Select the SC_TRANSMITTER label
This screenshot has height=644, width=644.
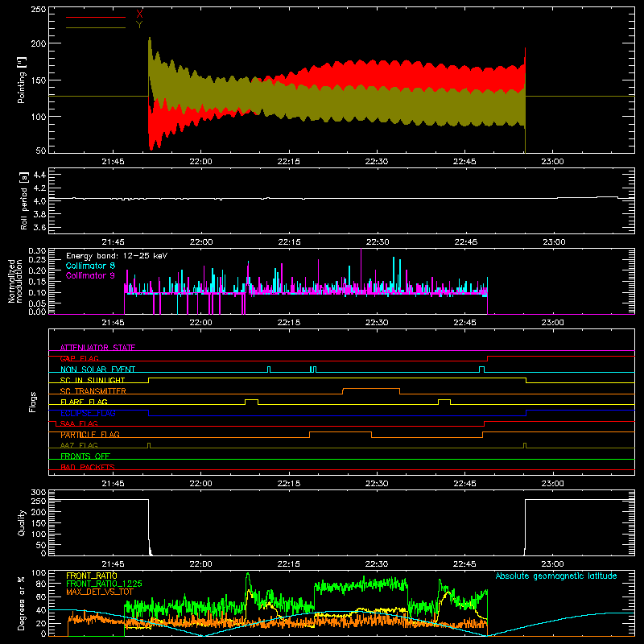point(93,391)
